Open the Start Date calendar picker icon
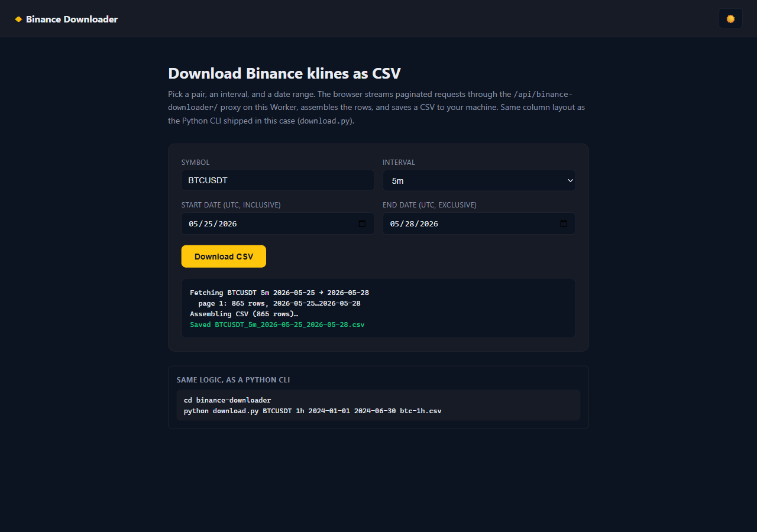The image size is (757, 532). [x=362, y=223]
